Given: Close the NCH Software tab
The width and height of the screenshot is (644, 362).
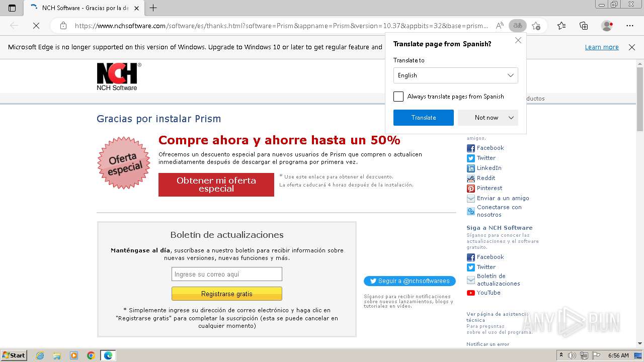Looking at the screenshot, I should [x=136, y=8].
